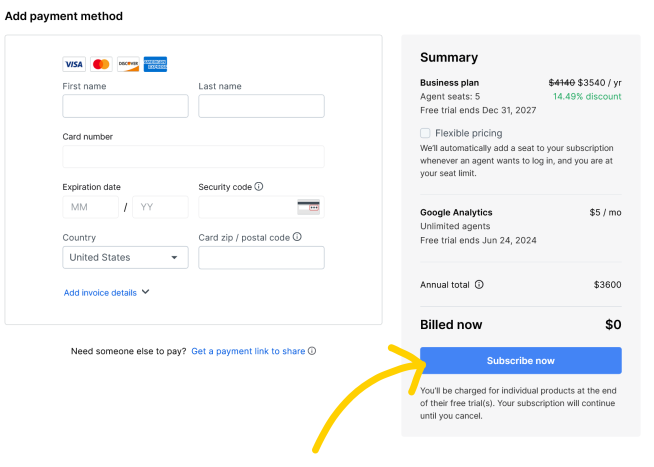Screen dimensions: 654x467
Task: Click the American Express logo
Action: [155, 64]
